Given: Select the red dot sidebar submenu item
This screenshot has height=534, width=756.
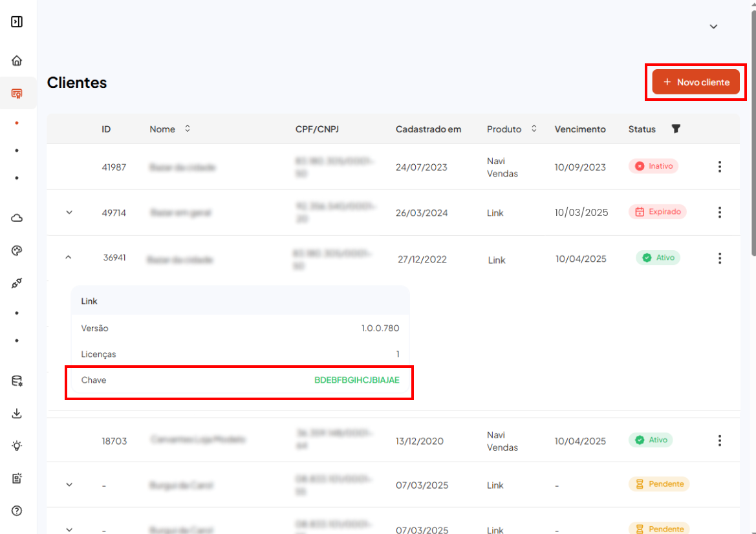Looking at the screenshot, I should (x=17, y=123).
